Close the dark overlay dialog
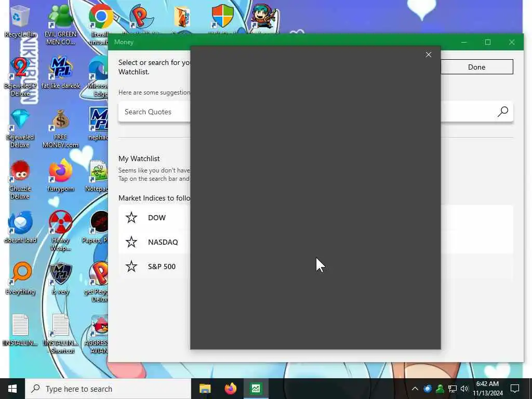 428,55
